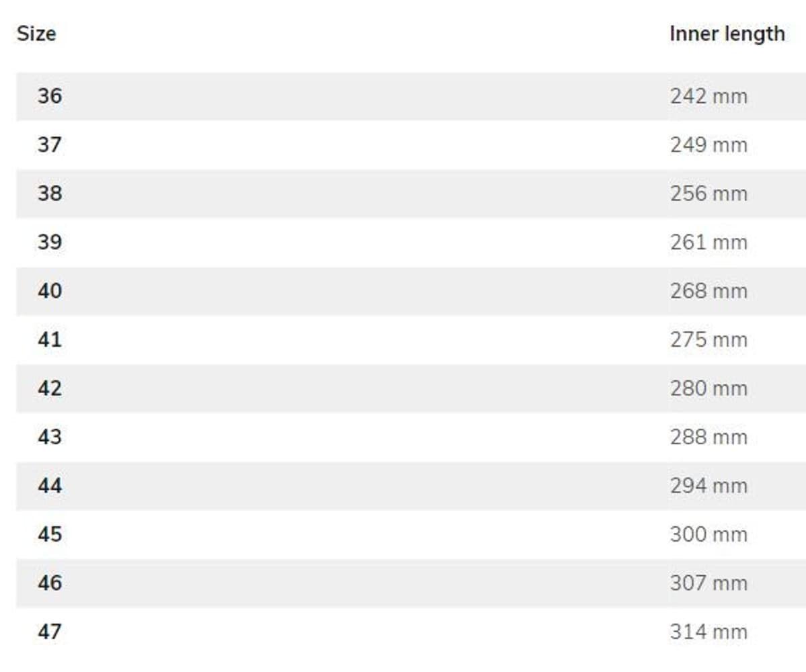
Task: Choose size 37 row label
Action: click(49, 144)
